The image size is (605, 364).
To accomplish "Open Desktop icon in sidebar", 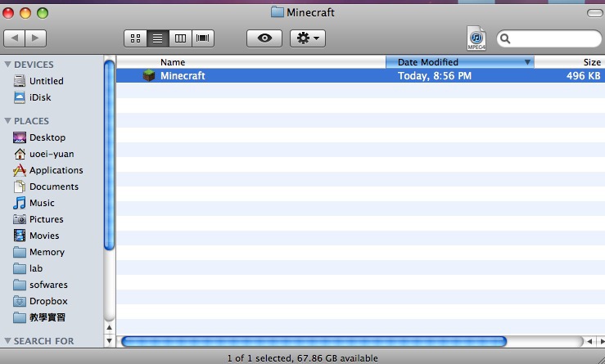I will (20, 137).
